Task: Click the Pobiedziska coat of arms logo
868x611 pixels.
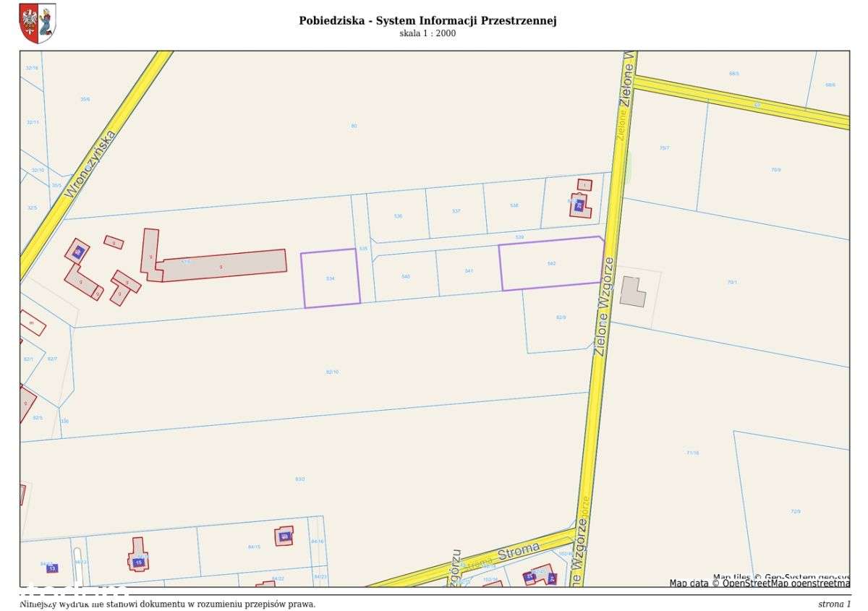Action: pyautogui.click(x=37, y=23)
